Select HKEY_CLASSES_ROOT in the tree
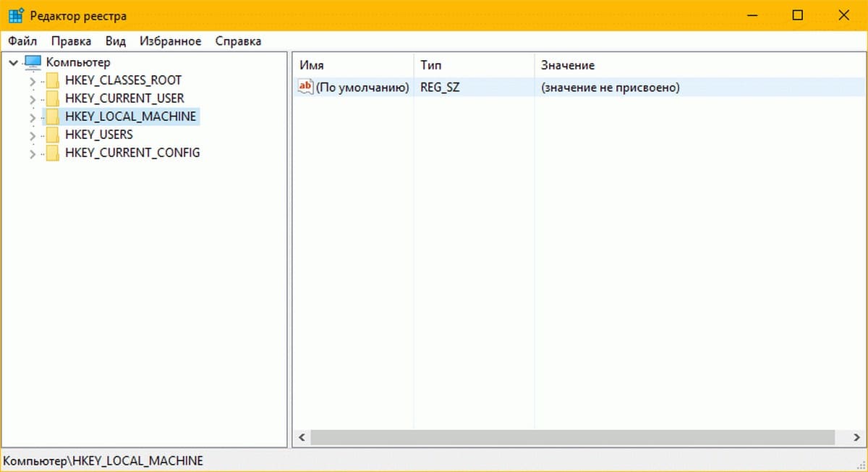868x472 pixels. (123, 80)
